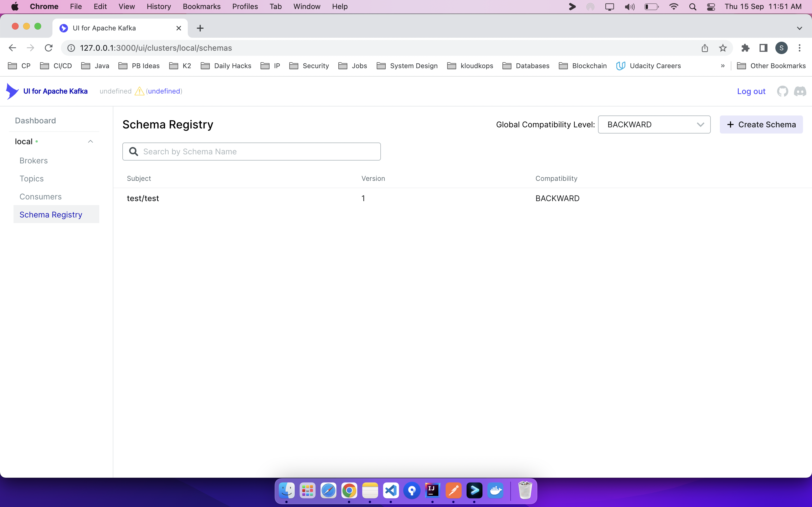The height and width of the screenshot is (507, 812).
Task: Open Docker from the Dock
Action: click(496, 491)
